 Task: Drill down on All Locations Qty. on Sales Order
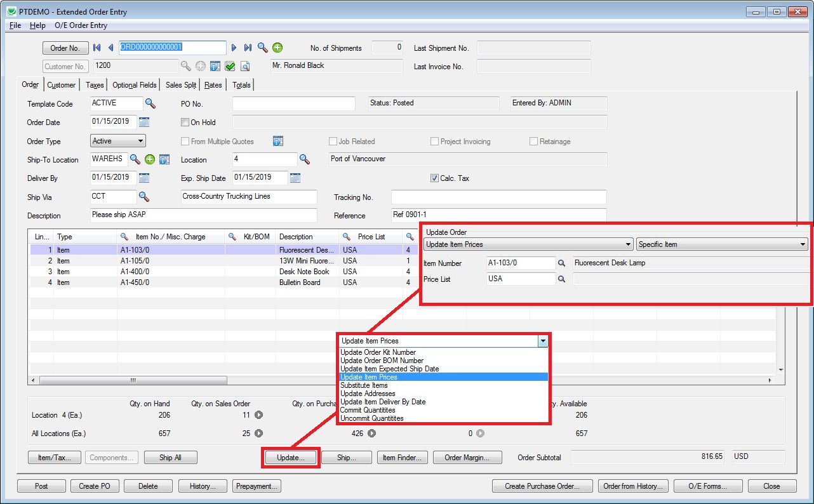pyautogui.click(x=258, y=434)
